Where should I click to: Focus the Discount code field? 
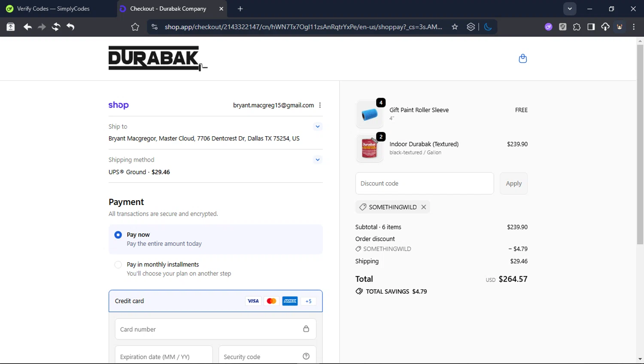click(425, 184)
